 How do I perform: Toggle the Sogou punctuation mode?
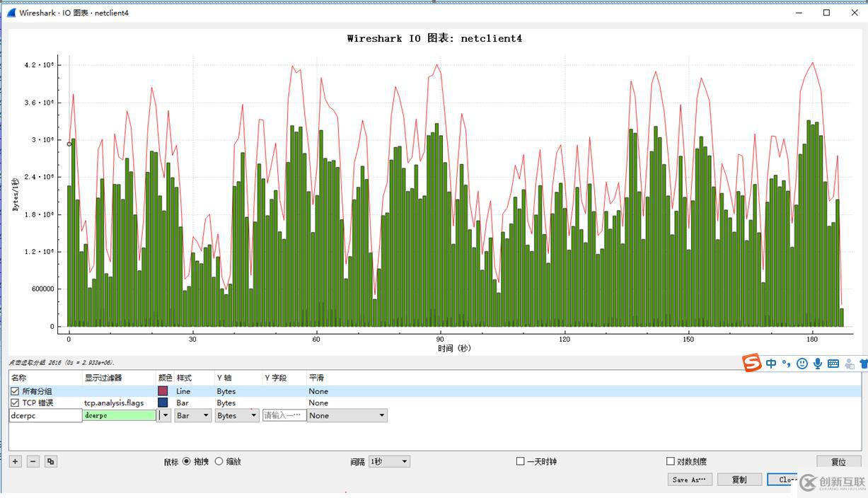click(x=786, y=364)
